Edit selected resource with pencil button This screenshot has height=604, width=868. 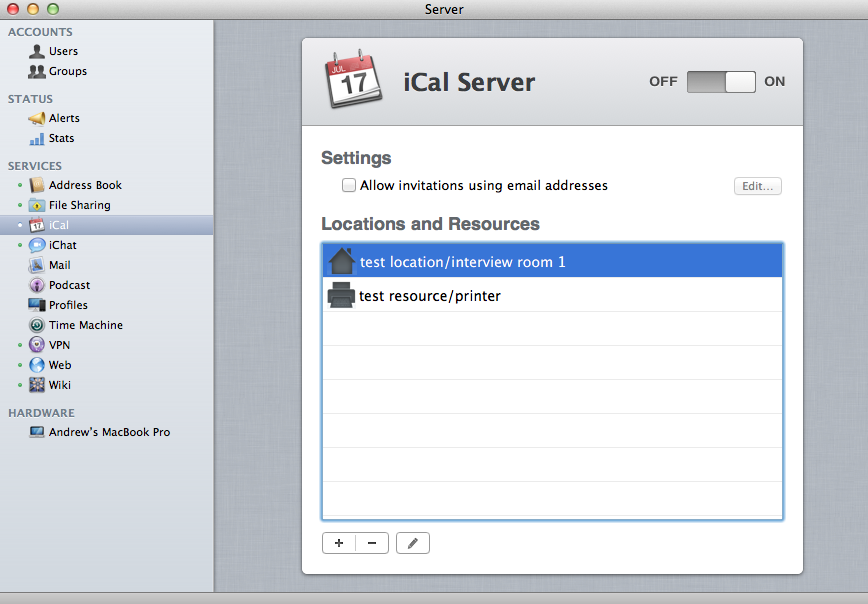click(413, 543)
